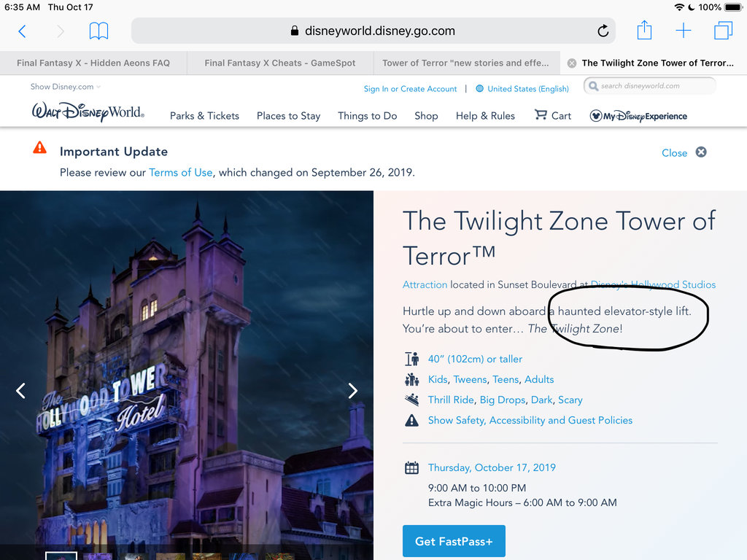
Task: Click the orange warning triangle icon
Action: [x=39, y=148]
